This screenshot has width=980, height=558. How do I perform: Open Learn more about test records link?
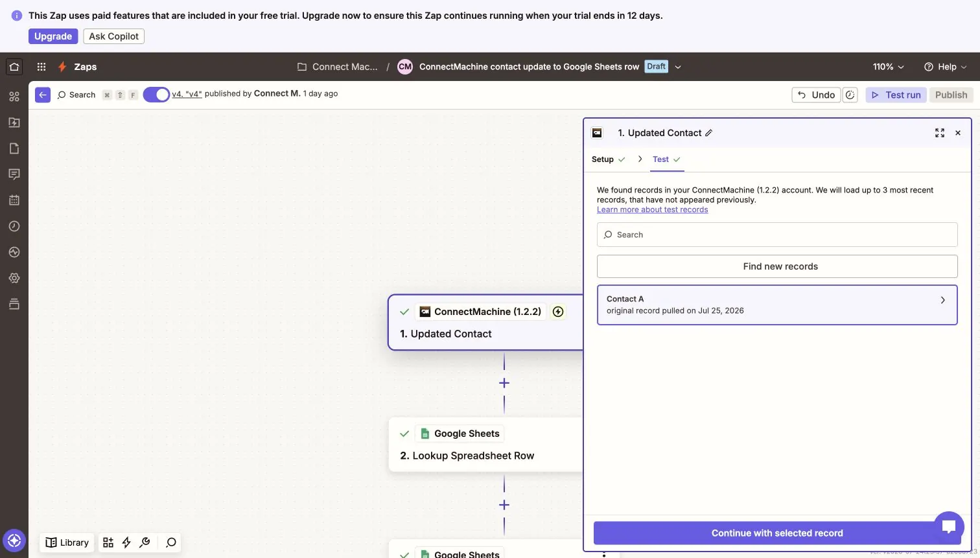[x=652, y=209]
